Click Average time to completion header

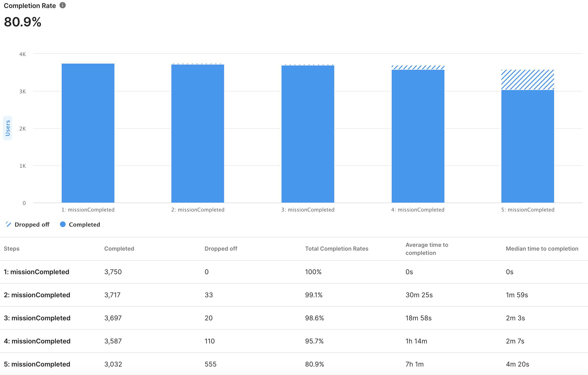(427, 249)
